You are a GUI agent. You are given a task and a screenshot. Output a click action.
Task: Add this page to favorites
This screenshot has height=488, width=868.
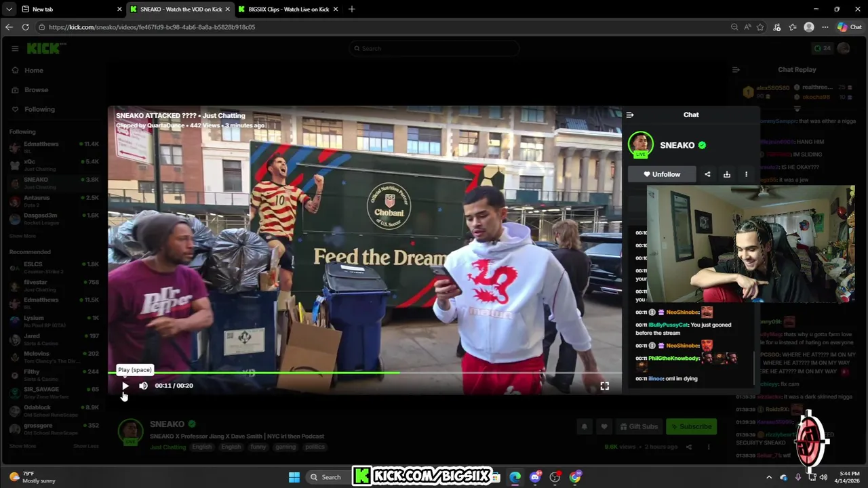[x=760, y=27]
